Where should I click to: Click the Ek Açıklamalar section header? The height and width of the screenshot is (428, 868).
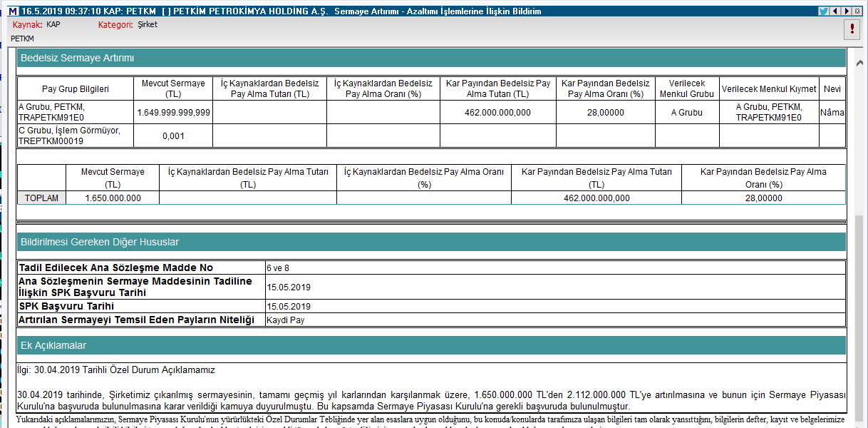pos(431,345)
